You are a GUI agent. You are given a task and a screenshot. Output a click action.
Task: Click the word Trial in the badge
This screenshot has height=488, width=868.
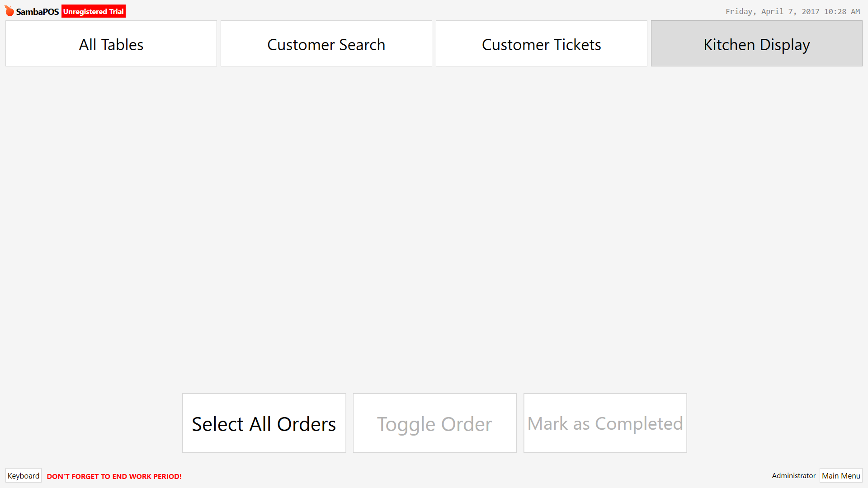click(x=116, y=11)
